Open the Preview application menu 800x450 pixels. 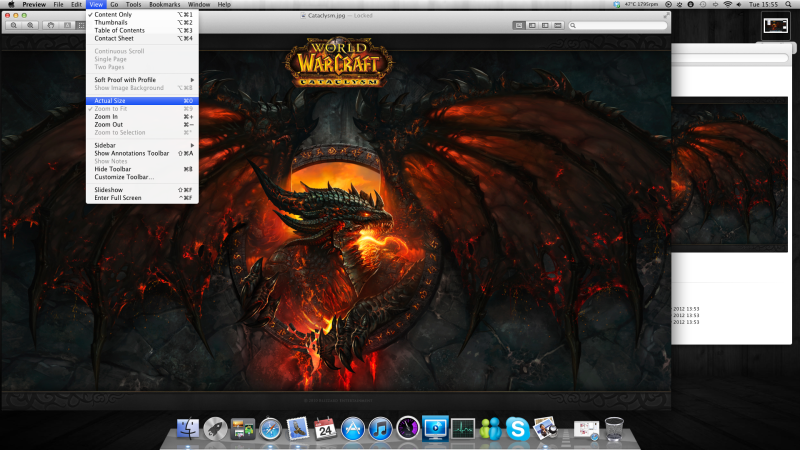click(x=34, y=4)
